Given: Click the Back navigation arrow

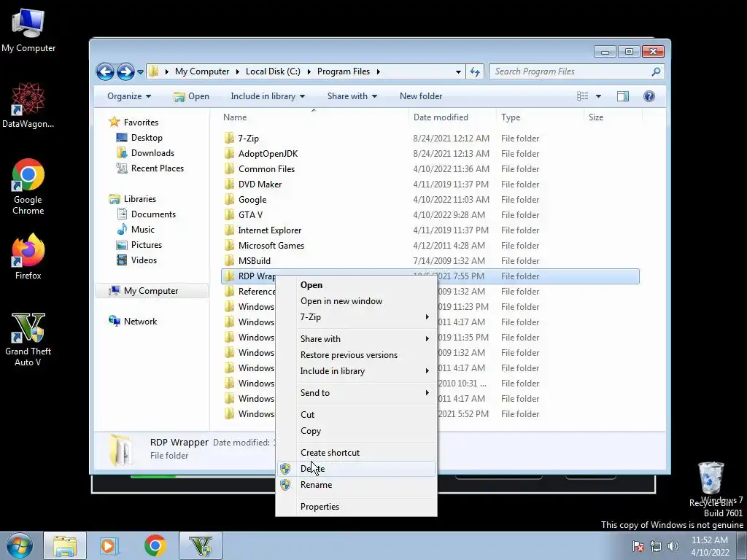Looking at the screenshot, I should coord(105,72).
